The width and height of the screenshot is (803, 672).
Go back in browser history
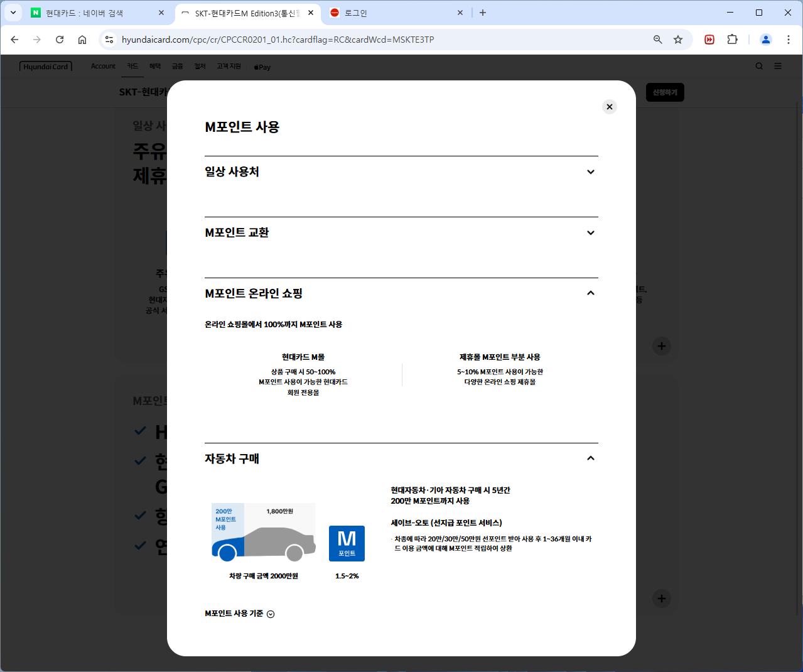(14, 40)
